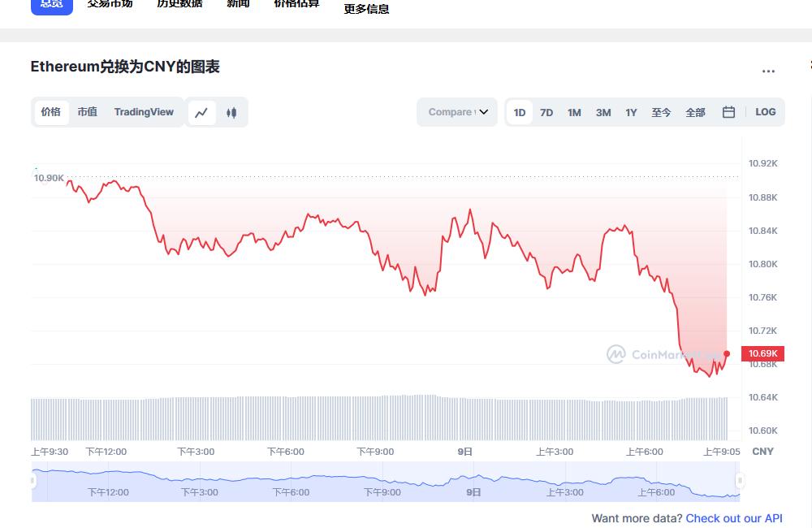Screen dimensions: 812x528
Task: Select the 7D range button
Action: 546,112
